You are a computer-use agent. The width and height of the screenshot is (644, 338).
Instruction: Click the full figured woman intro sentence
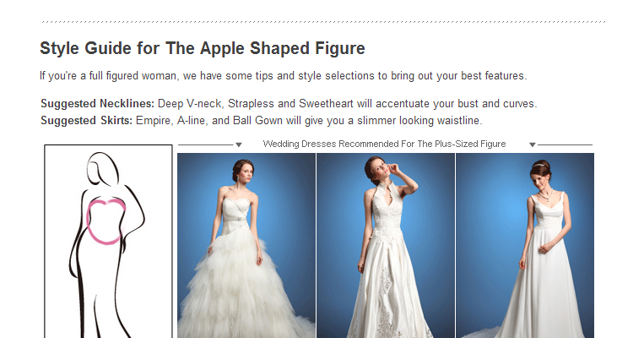click(283, 76)
